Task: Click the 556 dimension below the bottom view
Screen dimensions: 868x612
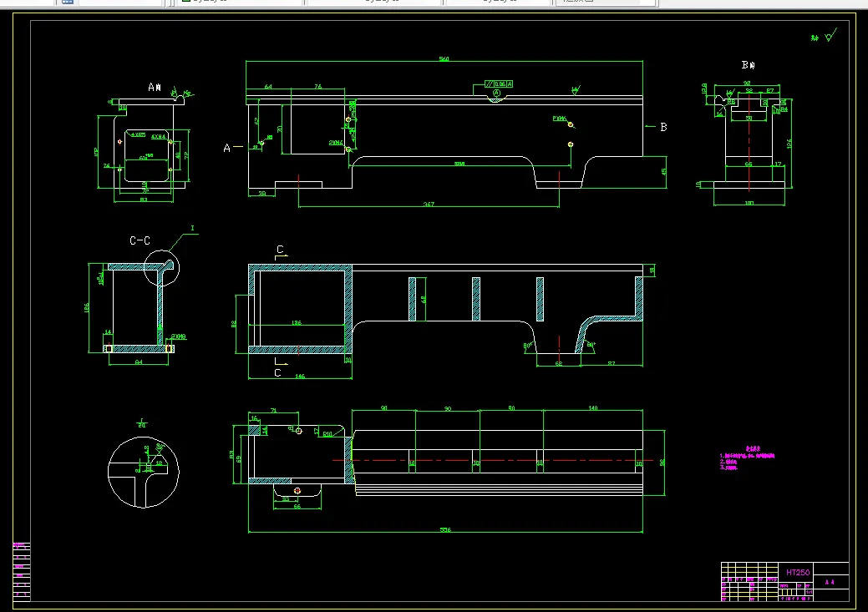Action: (445, 529)
